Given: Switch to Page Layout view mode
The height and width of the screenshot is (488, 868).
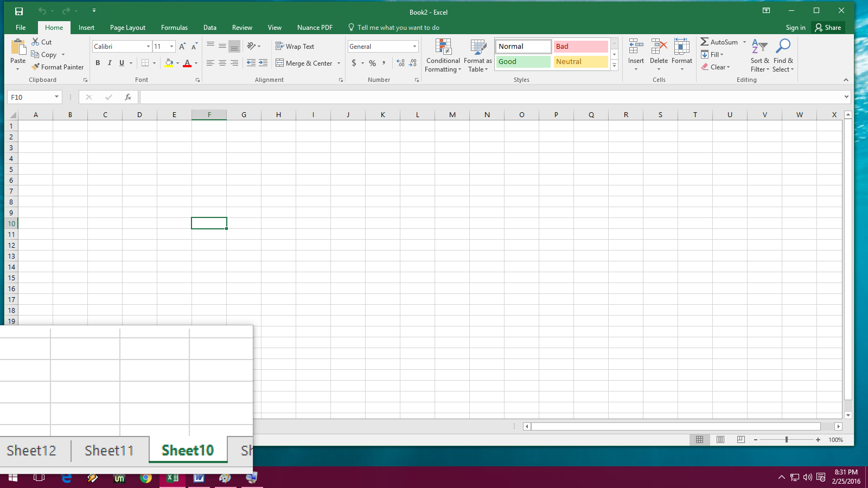Looking at the screenshot, I should tap(720, 440).
